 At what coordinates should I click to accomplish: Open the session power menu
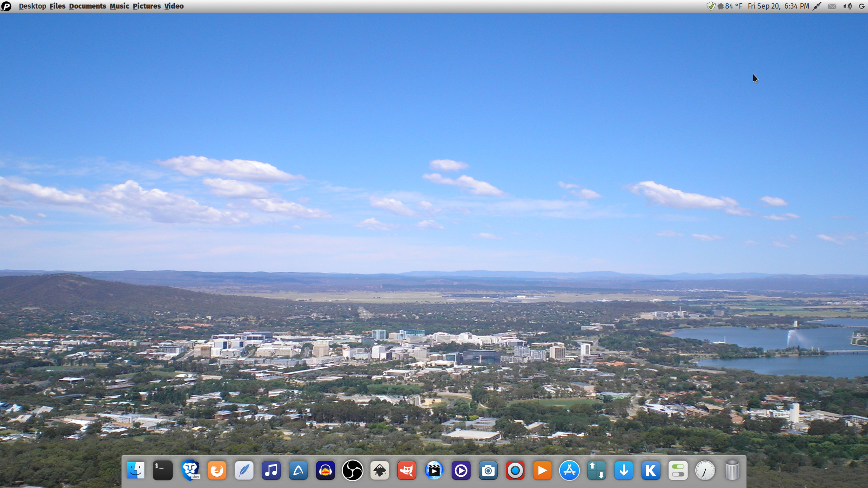pos(862,6)
